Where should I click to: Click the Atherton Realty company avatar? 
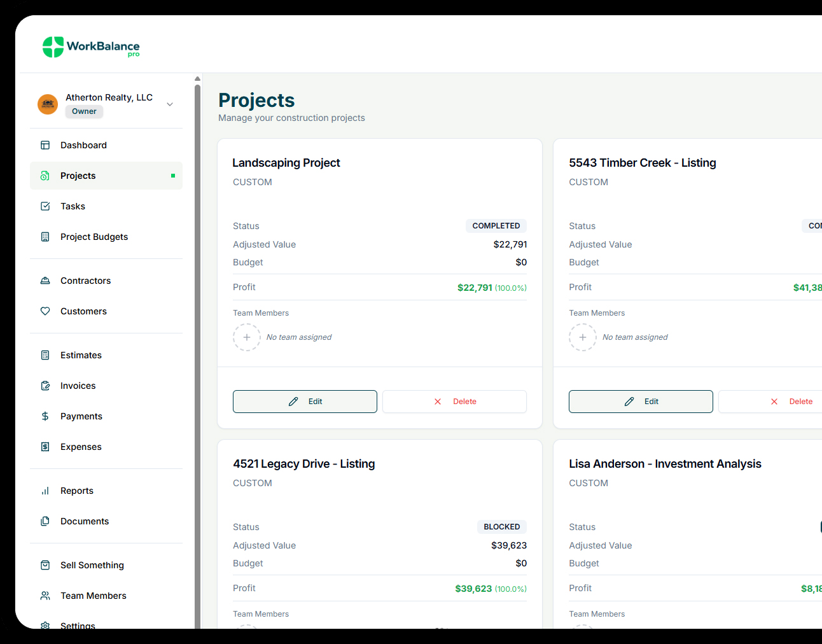(x=48, y=104)
